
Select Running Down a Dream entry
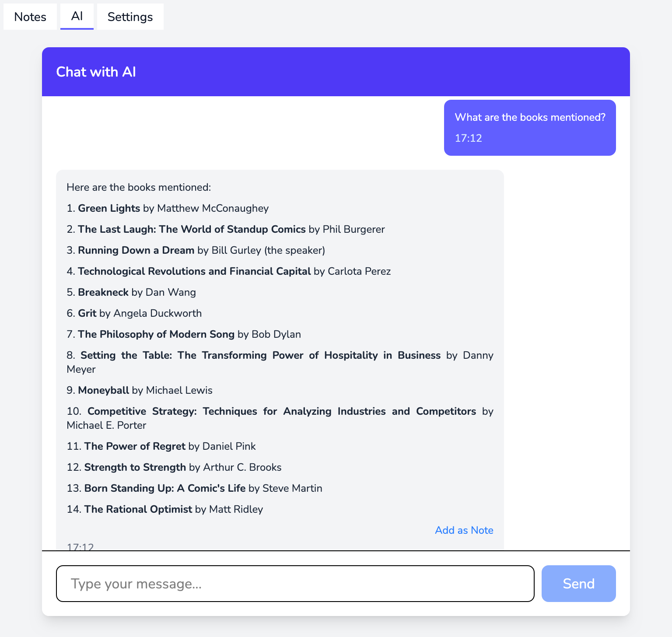coord(196,250)
